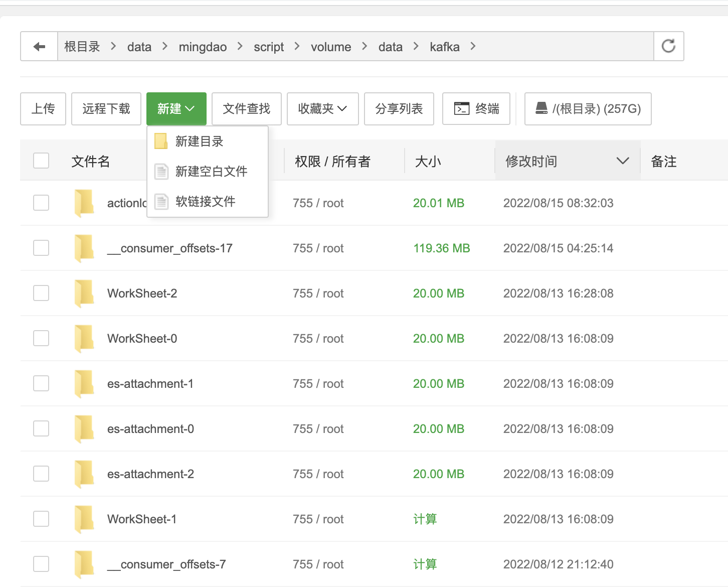Click the folder icon for es-attachment-1
This screenshot has height=587, width=728.
[x=84, y=384]
